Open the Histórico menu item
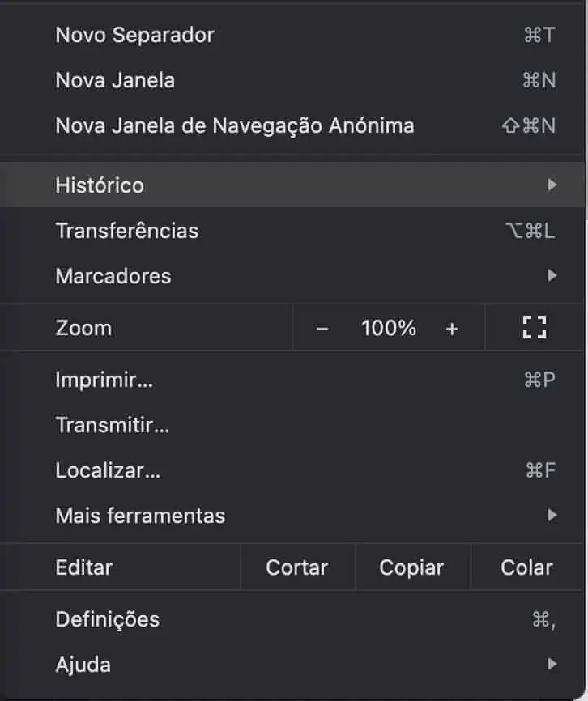This screenshot has height=701, width=588. tap(100, 185)
